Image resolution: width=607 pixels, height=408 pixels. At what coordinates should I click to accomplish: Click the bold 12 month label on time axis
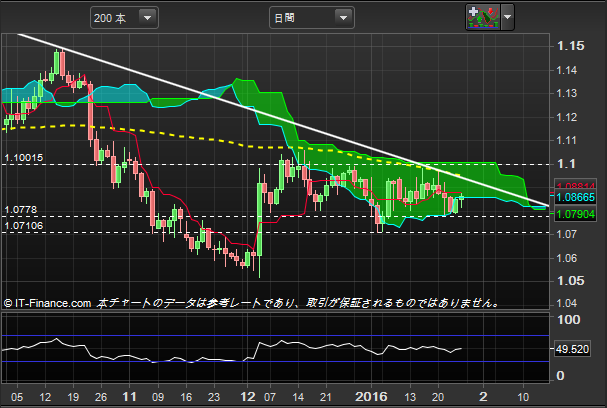click(x=248, y=397)
